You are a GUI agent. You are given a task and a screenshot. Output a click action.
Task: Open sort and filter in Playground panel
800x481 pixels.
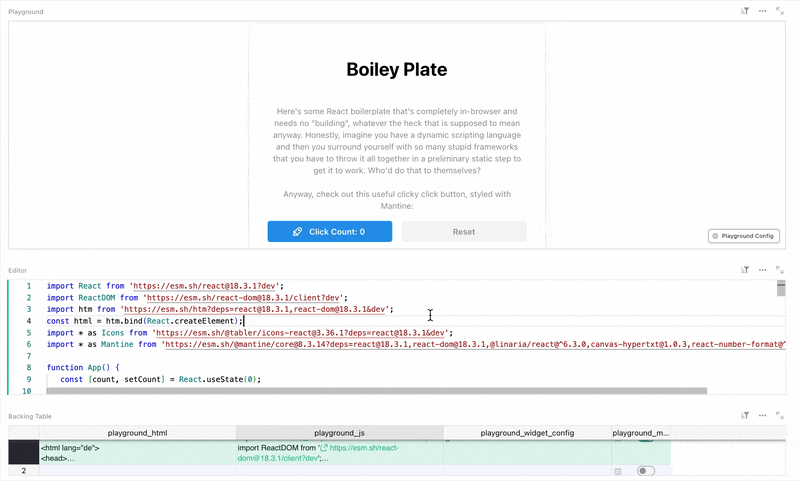pos(745,11)
